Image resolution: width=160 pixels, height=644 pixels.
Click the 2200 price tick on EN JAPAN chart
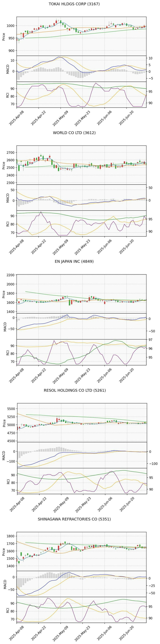click(11, 275)
